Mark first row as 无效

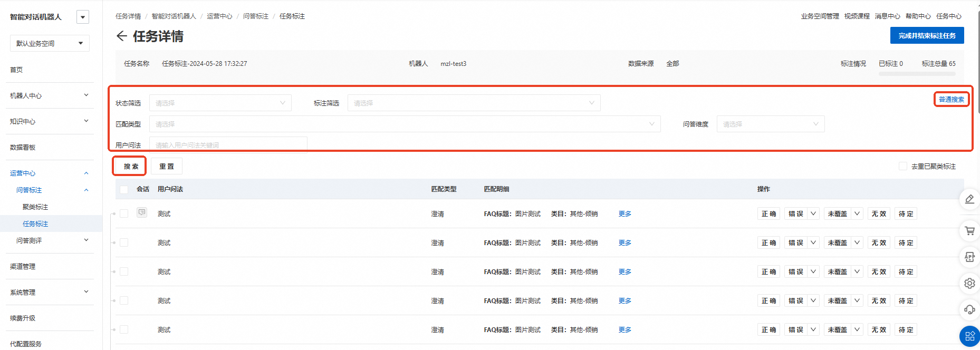tap(879, 213)
